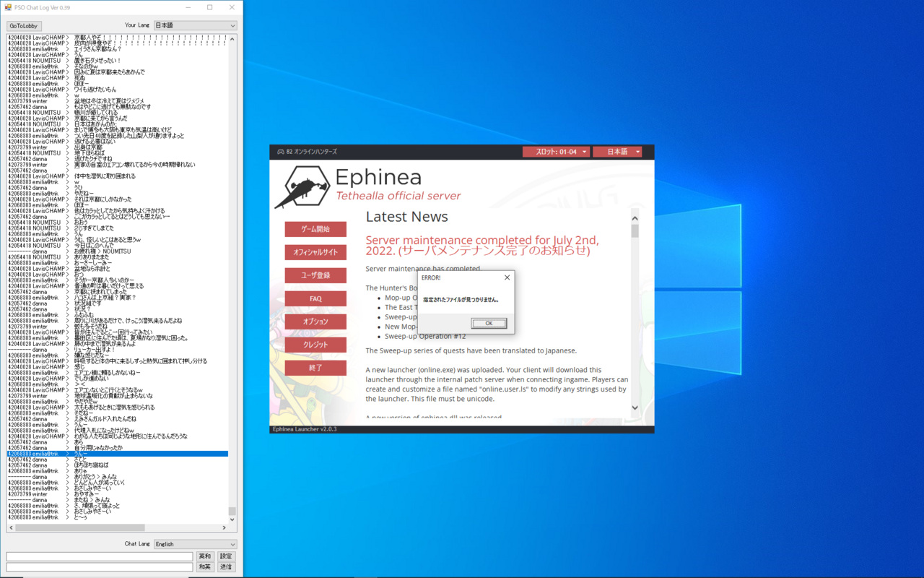Open the 日本語 language dropdown in the launcher
924x578 pixels.
pyautogui.click(x=617, y=152)
